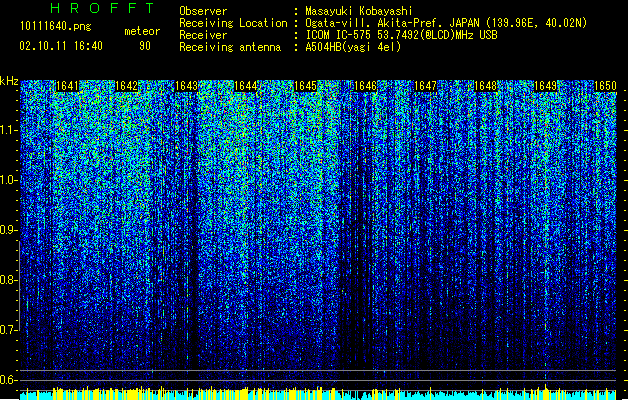Click the HROFFT title text
The width and height of the screenshot is (629, 400).
(103, 8)
